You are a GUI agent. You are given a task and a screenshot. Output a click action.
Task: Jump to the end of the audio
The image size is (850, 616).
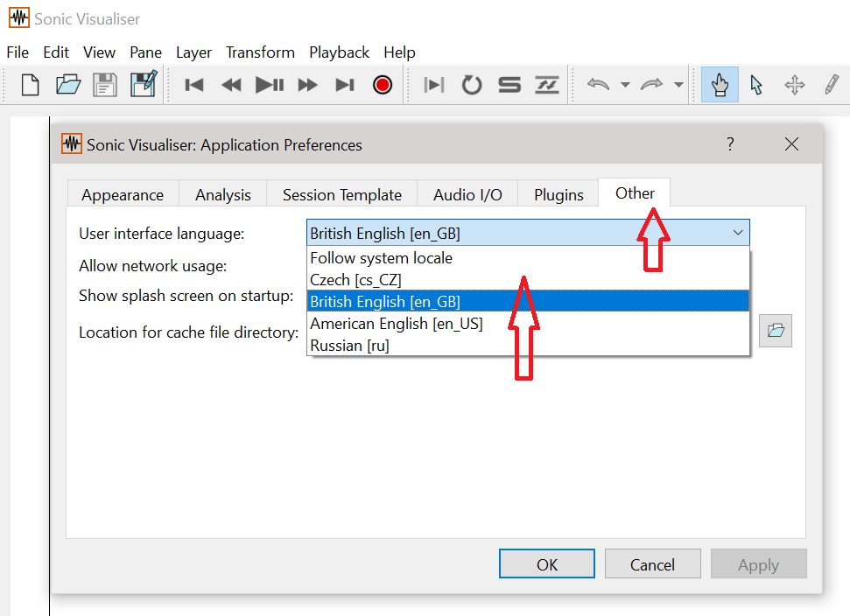click(345, 85)
